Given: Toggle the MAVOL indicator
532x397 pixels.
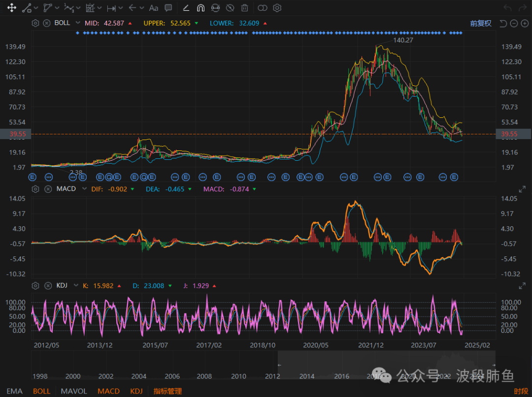Looking at the screenshot, I should (x=74, y=391).
